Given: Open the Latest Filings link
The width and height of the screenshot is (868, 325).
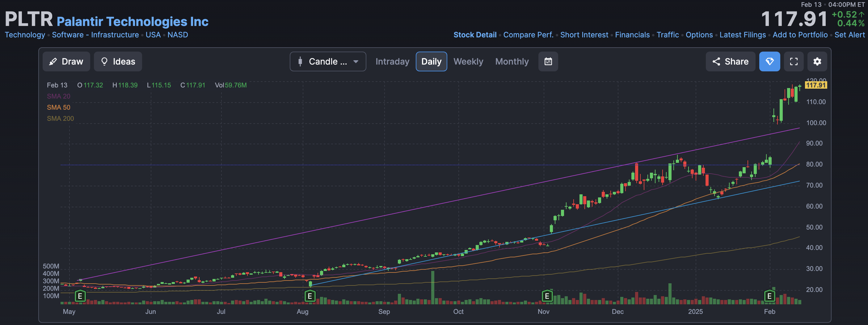Looking at the screenshot, I should coord(742,35).
